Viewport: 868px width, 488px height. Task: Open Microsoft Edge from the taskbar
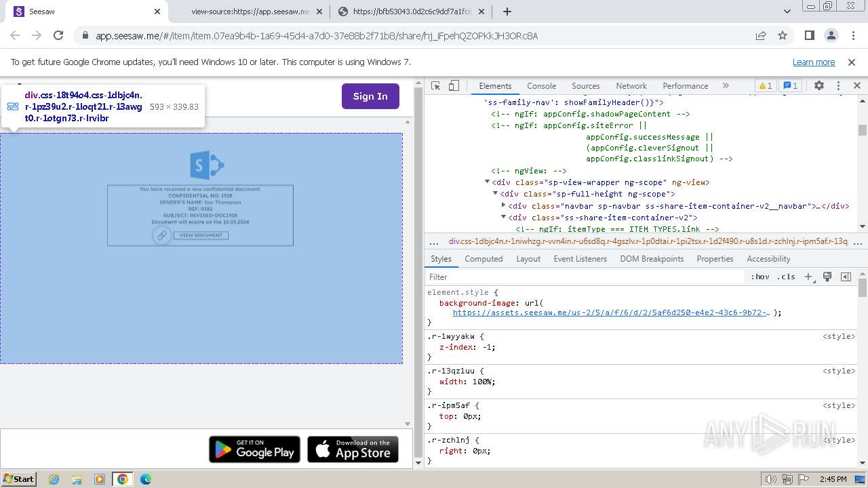(145, 479)
